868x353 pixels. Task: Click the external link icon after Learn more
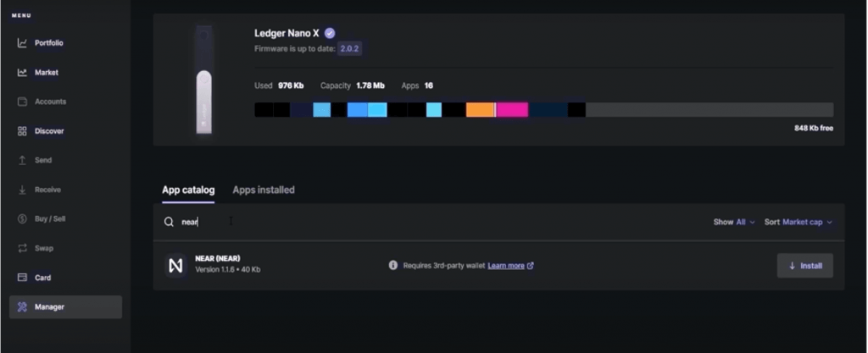tap(531, 266)
